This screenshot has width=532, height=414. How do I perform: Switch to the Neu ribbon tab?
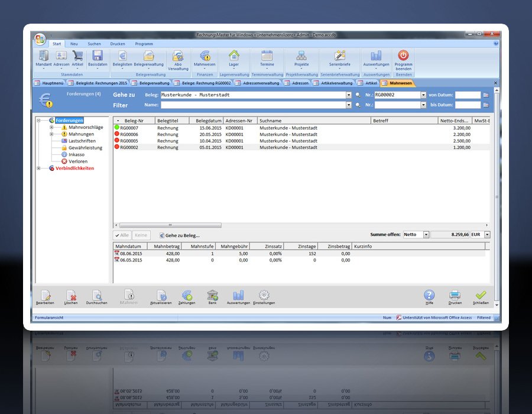[x=74, y=44]
